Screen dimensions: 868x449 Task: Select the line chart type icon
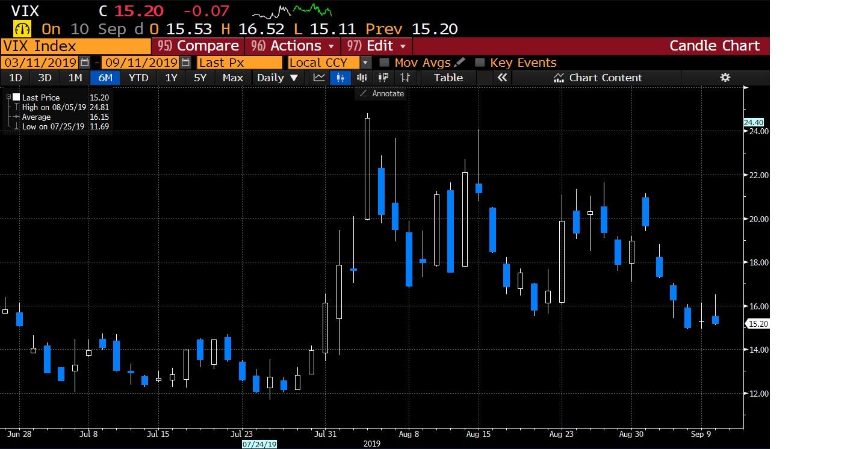[319, 78]
